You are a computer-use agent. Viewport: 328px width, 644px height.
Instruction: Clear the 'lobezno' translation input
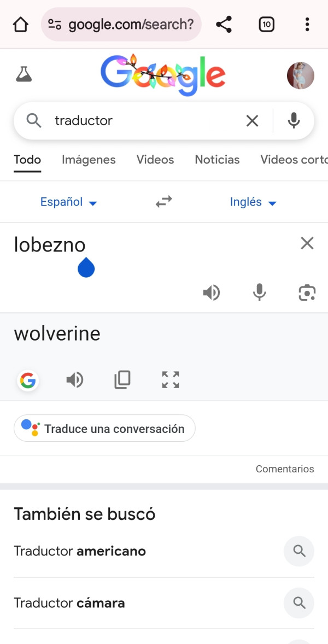coord(307,243)
